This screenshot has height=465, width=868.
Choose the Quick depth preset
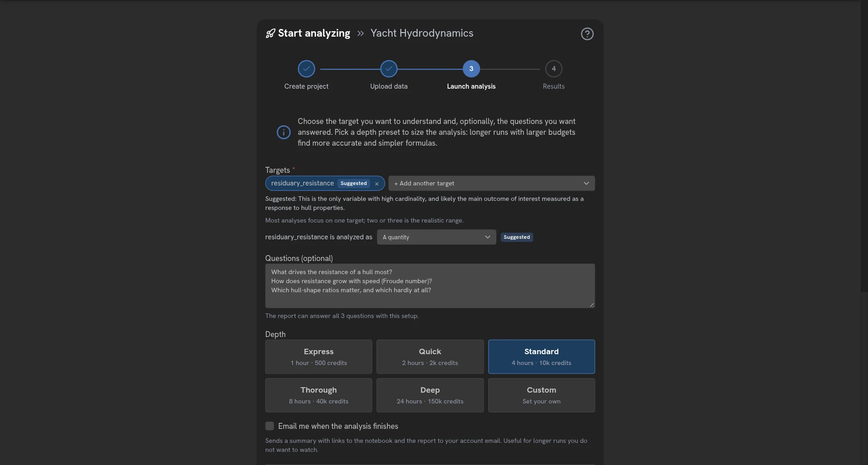pos(430,357)
